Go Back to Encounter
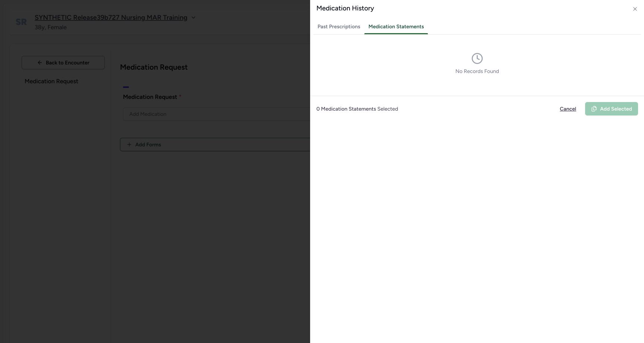 (x=63, y=63)
